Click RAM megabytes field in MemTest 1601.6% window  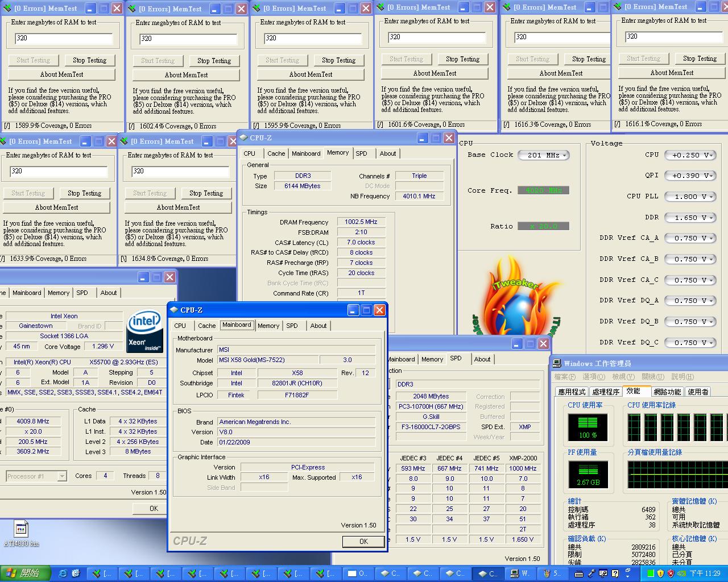(x=437, y=37)
